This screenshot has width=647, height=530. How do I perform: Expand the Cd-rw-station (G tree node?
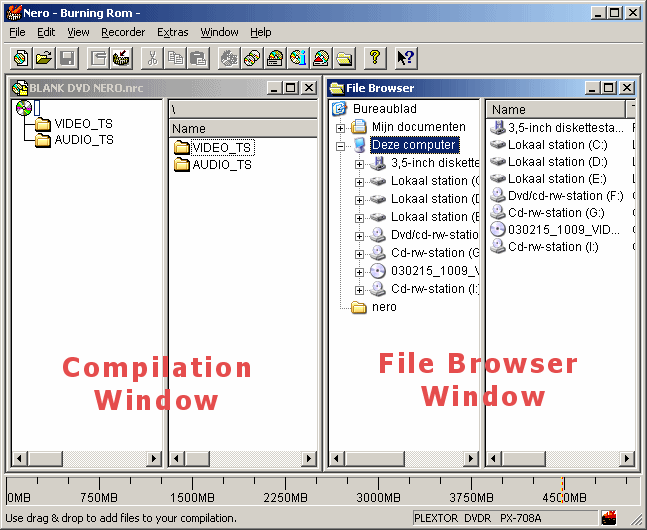[359, 254]
